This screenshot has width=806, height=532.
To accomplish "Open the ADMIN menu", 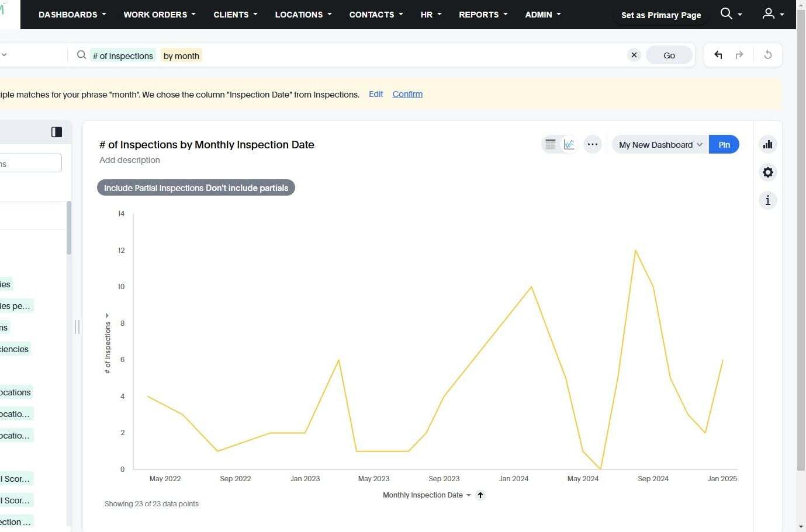I will tap(542, 15).
